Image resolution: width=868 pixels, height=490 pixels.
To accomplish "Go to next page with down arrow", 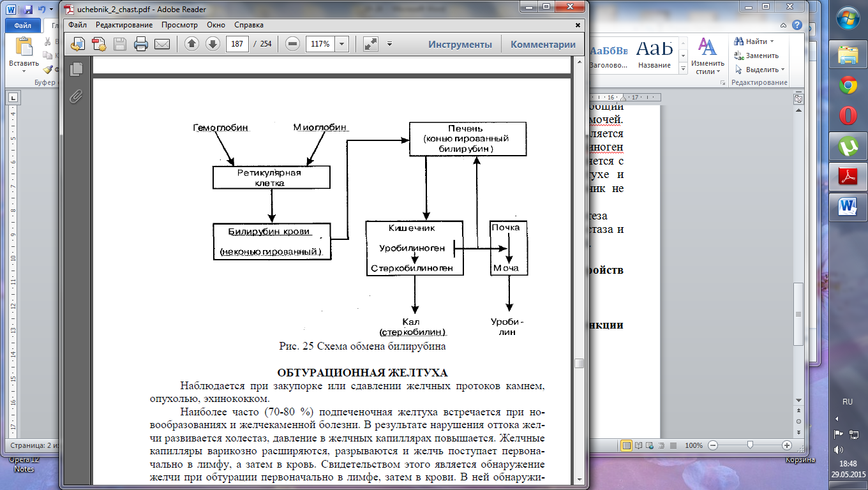I will point(213,44).
